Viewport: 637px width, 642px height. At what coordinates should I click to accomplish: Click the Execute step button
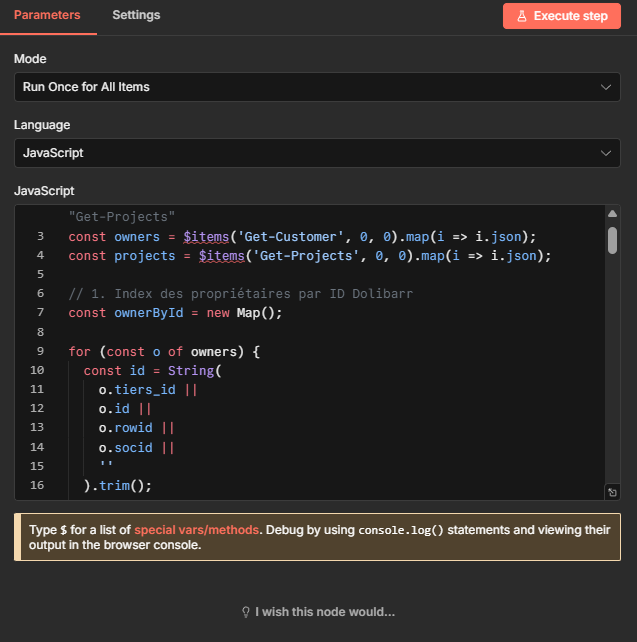click(x=562, y=16)
